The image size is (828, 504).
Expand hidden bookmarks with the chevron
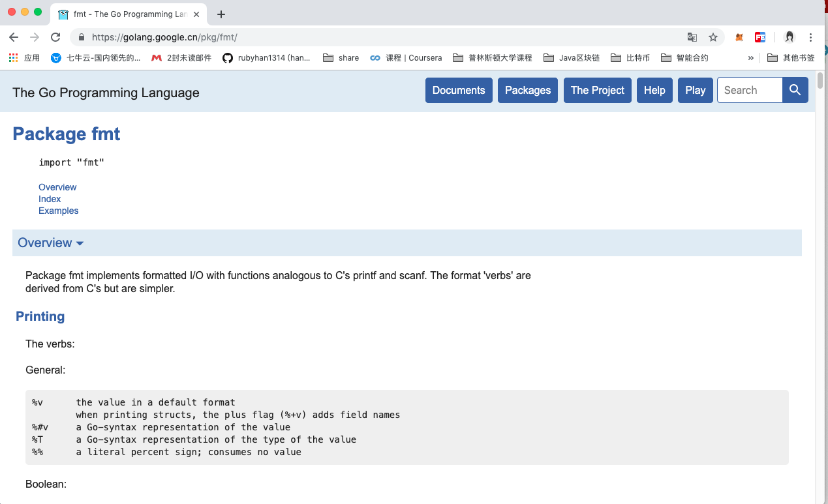click(750, 57)
